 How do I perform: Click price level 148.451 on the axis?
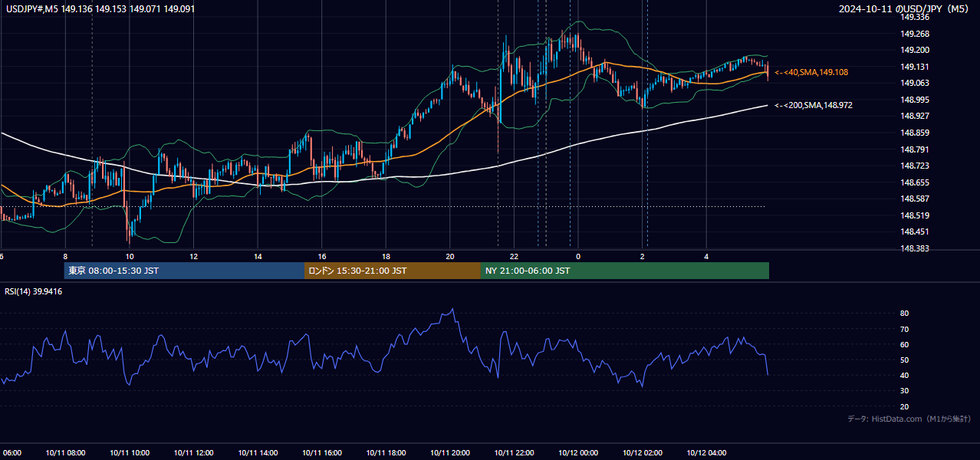pyautogui.click(x=915, y=232)
